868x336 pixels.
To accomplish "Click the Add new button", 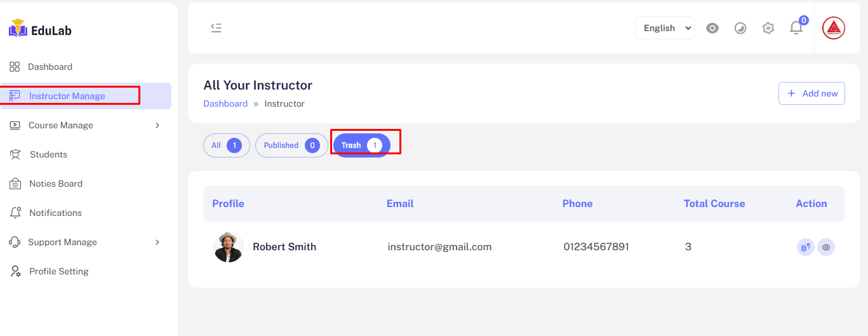I will (x=811, y=93).
